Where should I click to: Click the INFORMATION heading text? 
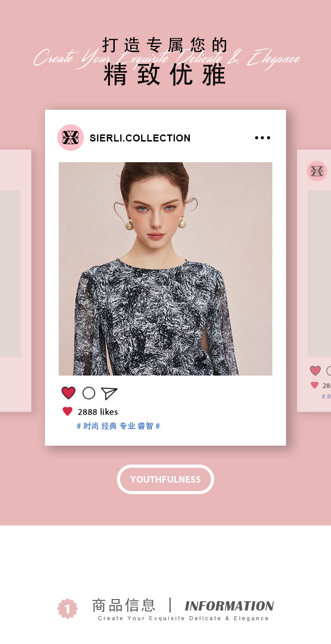229,606
